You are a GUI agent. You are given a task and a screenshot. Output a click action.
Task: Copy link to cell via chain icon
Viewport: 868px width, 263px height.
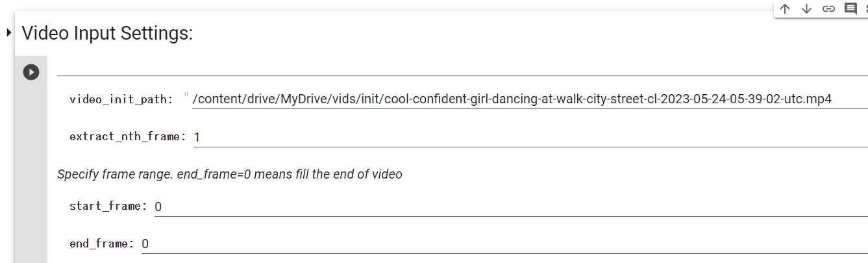828,8
